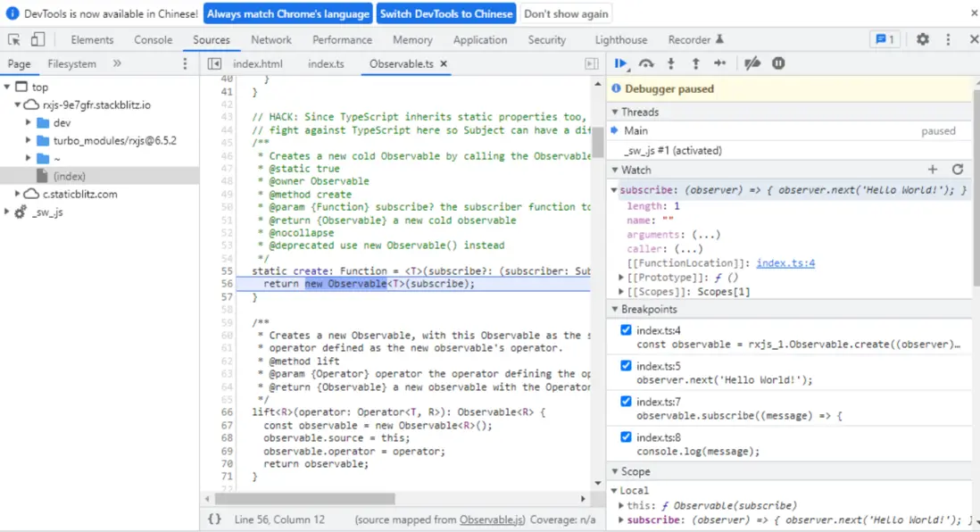Resume script execution in debugger
Image resolution: width=980 pixels, height=532 pixels.
(x=620, y=63)
